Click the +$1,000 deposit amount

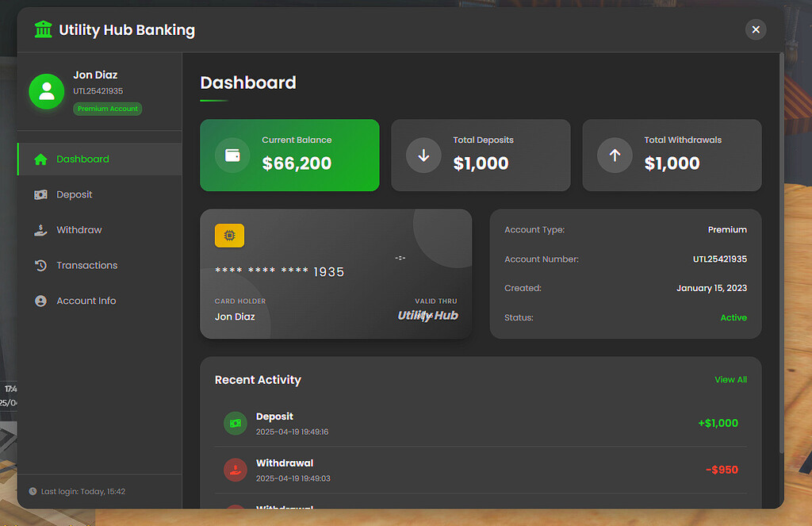point(718,423)
